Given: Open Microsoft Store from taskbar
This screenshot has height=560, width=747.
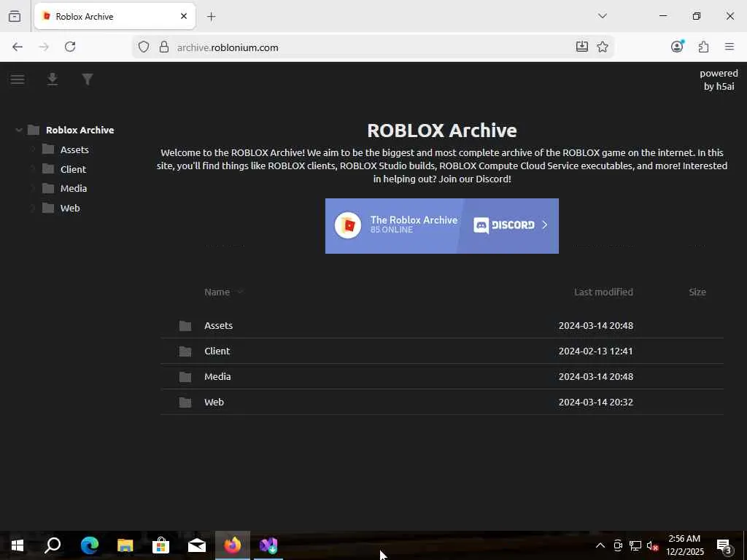Looking at the screenshot, I should pos(161,545).
